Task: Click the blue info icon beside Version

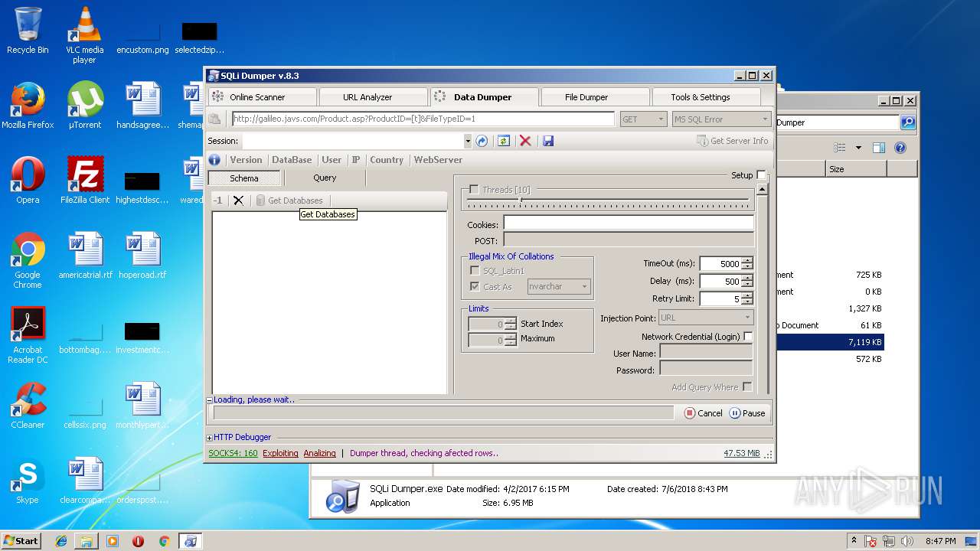Action: 214,160
